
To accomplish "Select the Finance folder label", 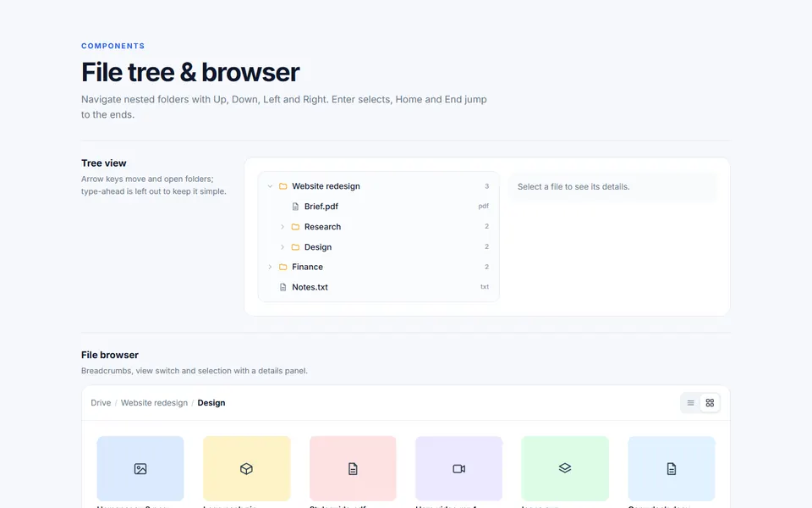I will [x=307, y=267].
